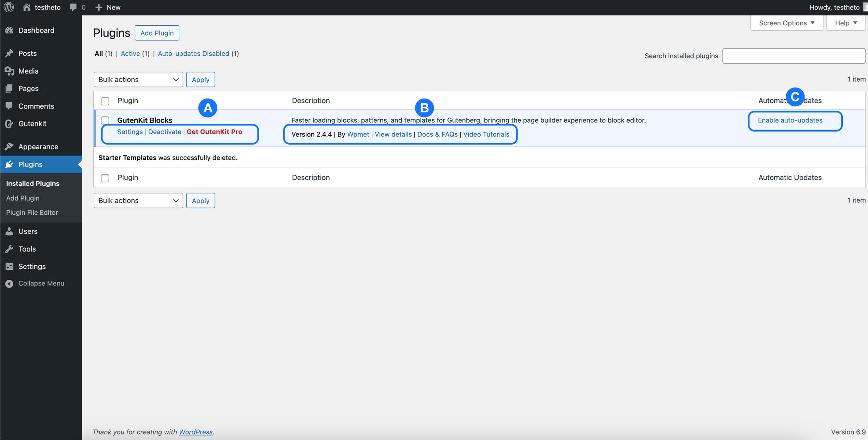Image resolution: width=868 pixels, height=440 pixels.
Task: Check the GutenKit Blocks row checkbox
Action: [x=105, y=120]
